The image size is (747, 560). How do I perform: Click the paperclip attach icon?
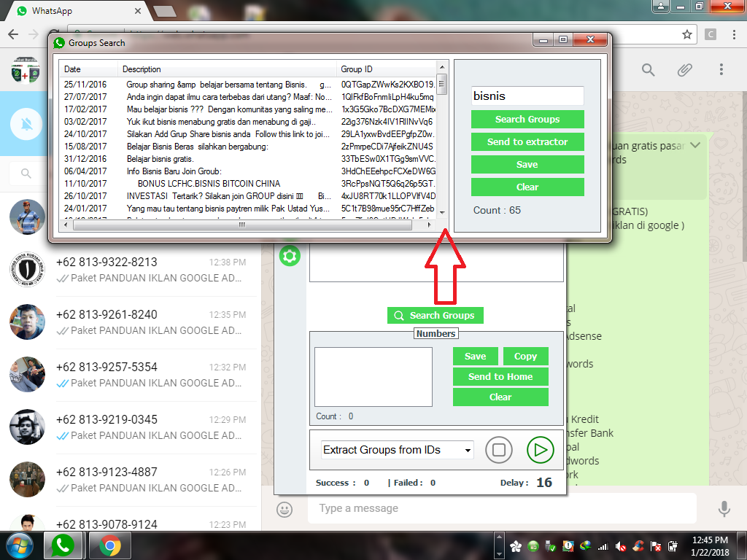(x=684, y=70)
